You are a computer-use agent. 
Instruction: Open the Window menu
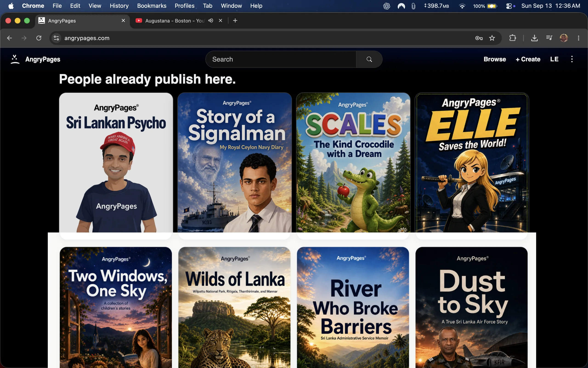[231, 6]
